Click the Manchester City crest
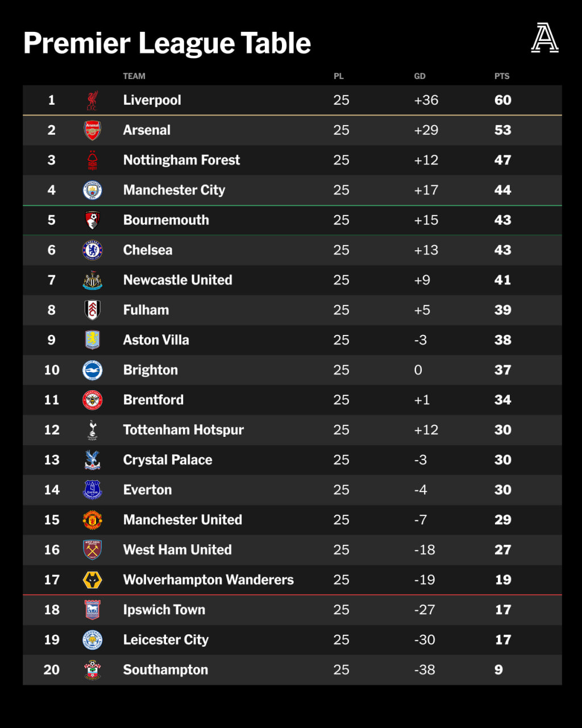Screen dimensions: 582x728 pos(92,190)
